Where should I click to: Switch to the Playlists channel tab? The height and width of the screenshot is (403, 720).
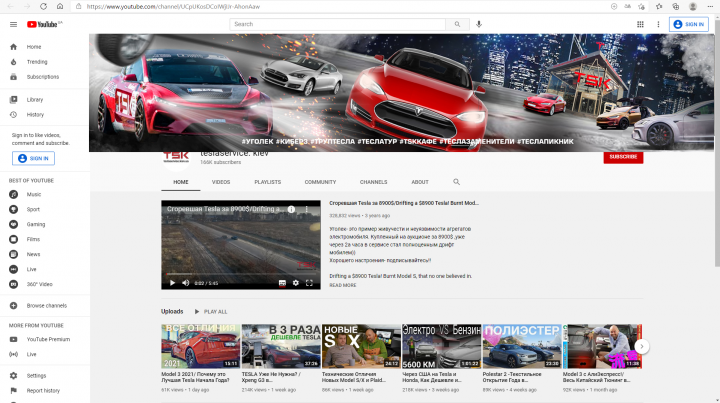(x=268, y=182)
